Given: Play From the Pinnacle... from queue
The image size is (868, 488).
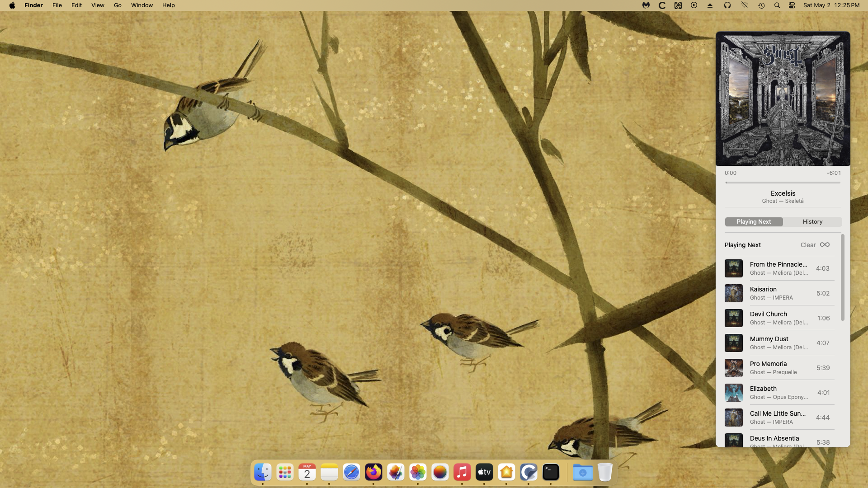Looking at the screenshot, I should pyautogui.click(x=779, y=268).
